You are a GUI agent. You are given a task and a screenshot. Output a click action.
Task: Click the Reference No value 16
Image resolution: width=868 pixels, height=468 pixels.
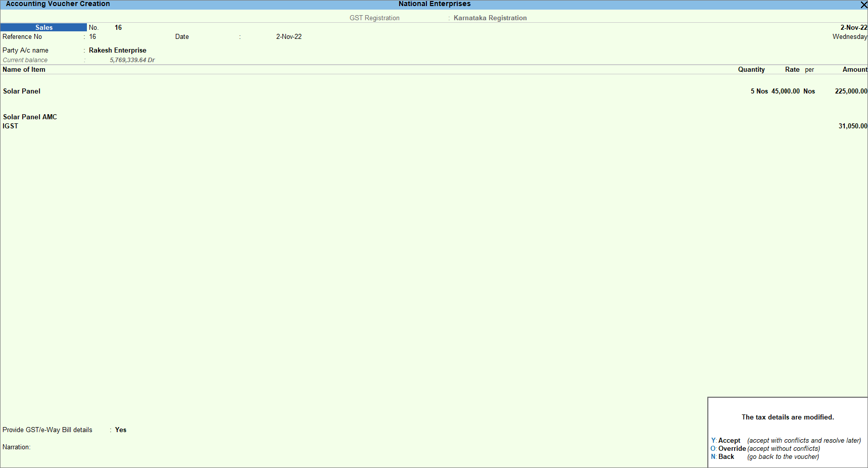click(x=92, y=37)
